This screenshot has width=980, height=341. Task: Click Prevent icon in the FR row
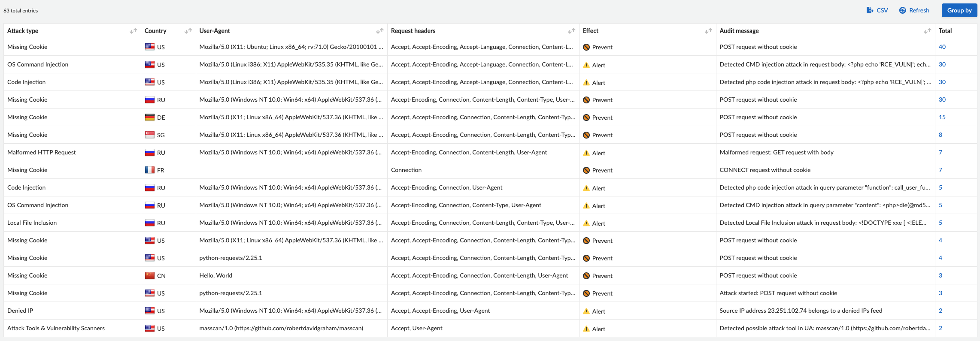point(586,170)
